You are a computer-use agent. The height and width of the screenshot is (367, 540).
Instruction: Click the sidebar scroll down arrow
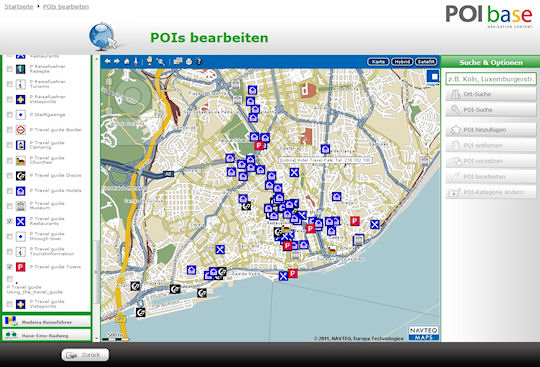click(96, 338)
